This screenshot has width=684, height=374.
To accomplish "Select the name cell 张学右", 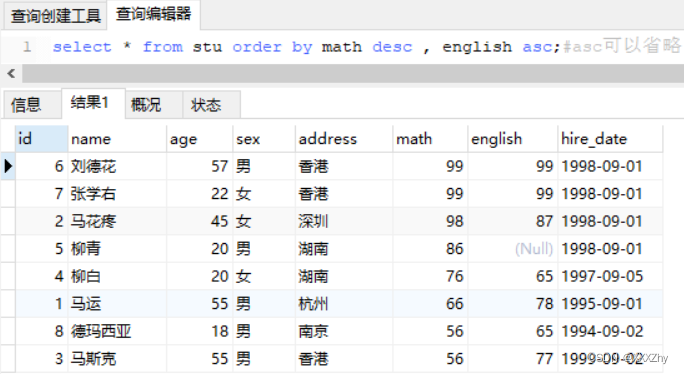I will [x=117, y=194].
